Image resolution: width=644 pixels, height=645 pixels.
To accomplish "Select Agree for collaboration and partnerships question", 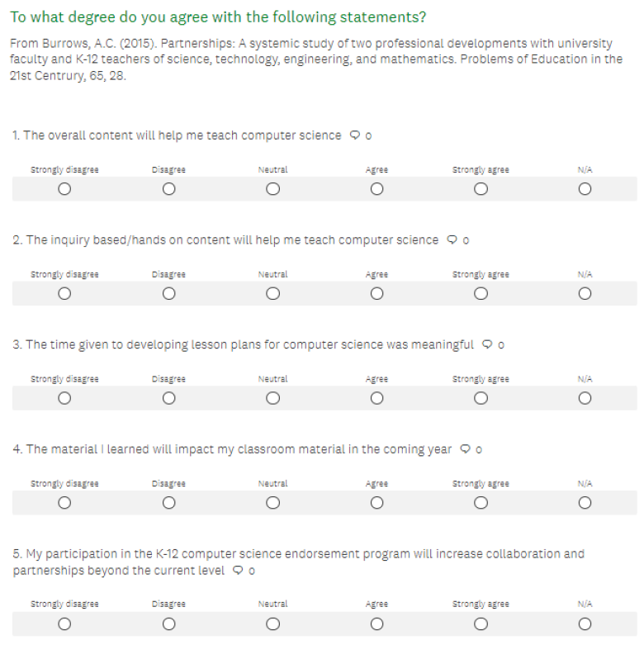I will 376,624.
